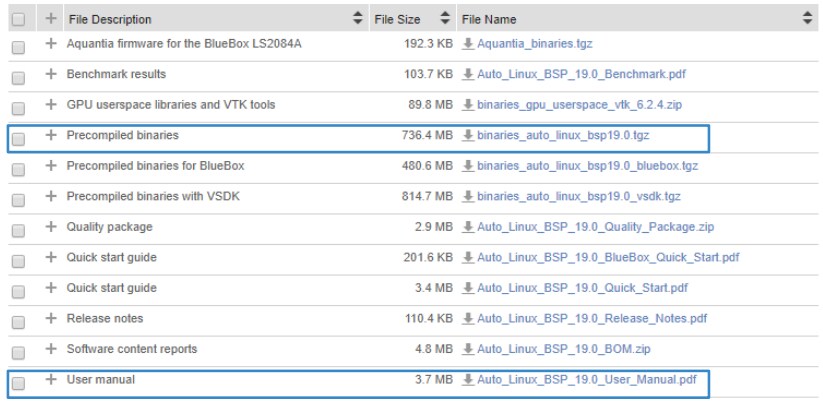Expand the Precompiled binaries for BlueBox row

click(46, 165)
